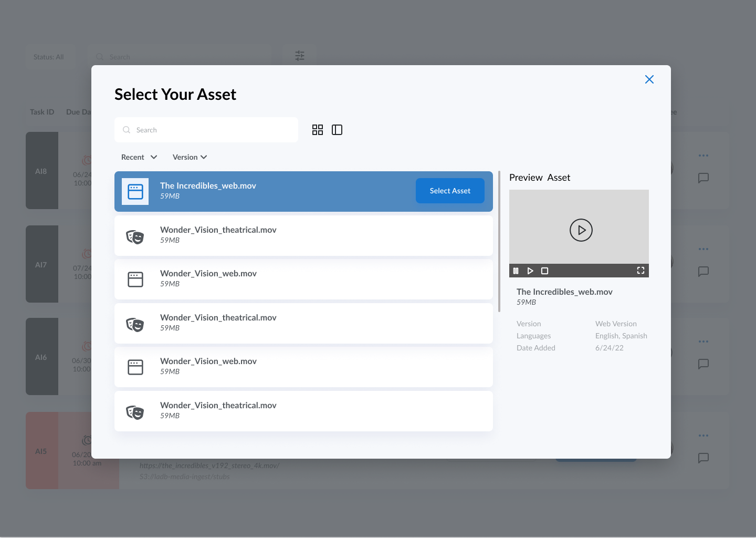Open the Version filter dropdown
The width and height of the screenshot is (756, 538).
(x=190, y=157)
